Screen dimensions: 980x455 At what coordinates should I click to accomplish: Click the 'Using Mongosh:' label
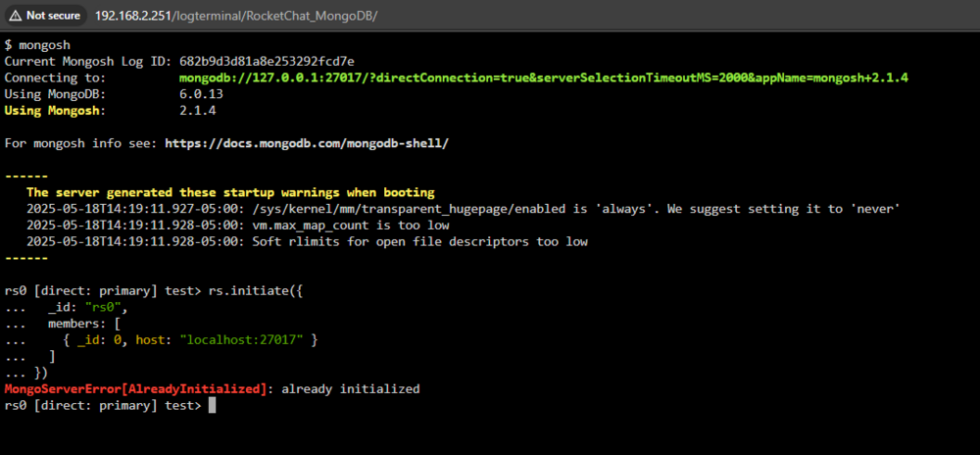pyautogui.click(x=56, y=111)
